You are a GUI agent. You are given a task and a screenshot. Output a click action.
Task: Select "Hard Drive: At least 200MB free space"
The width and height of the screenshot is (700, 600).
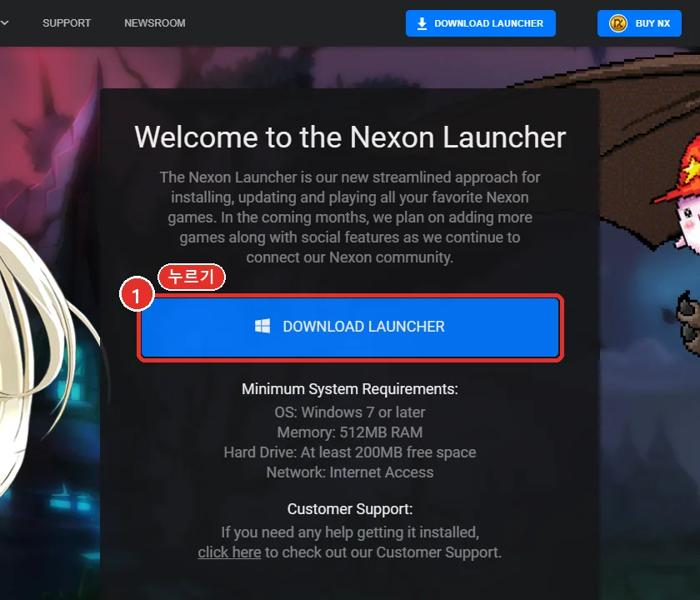click(x=350, y=452)
